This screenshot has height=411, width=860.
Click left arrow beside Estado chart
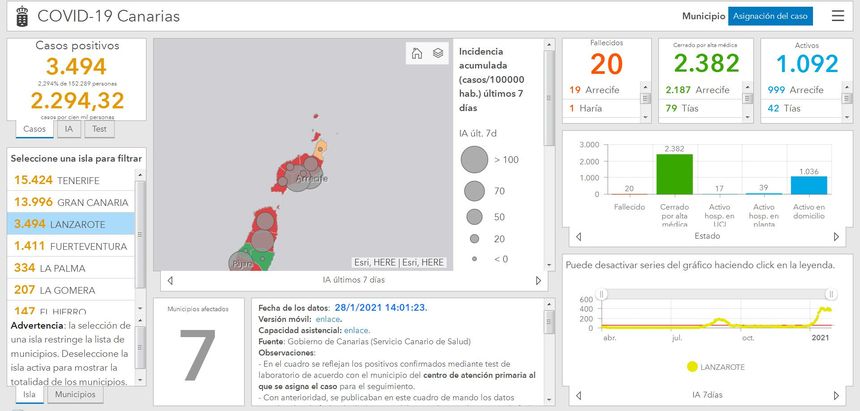[x=576, y=237]
